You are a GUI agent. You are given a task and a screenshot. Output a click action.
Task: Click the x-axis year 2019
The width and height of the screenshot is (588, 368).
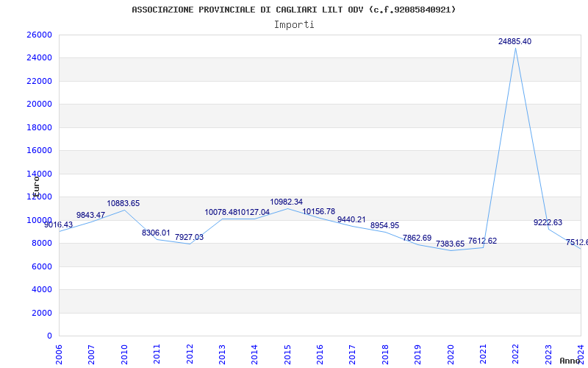point(417,354)
